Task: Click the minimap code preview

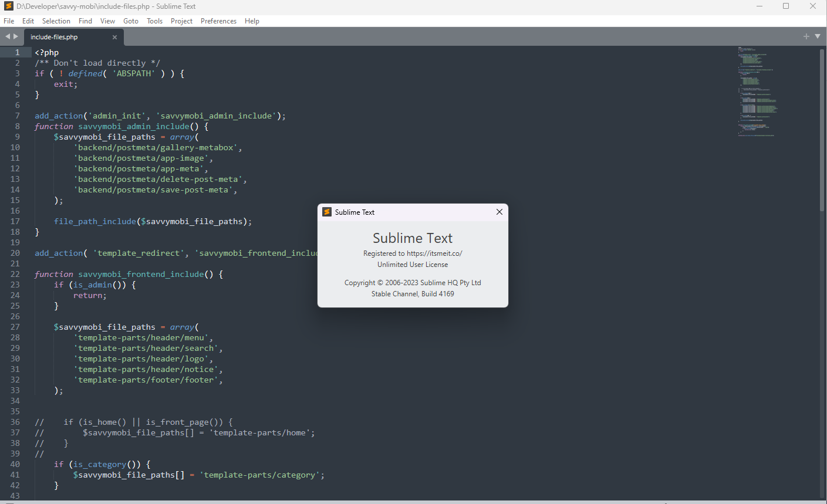Action: click(757, 92)
